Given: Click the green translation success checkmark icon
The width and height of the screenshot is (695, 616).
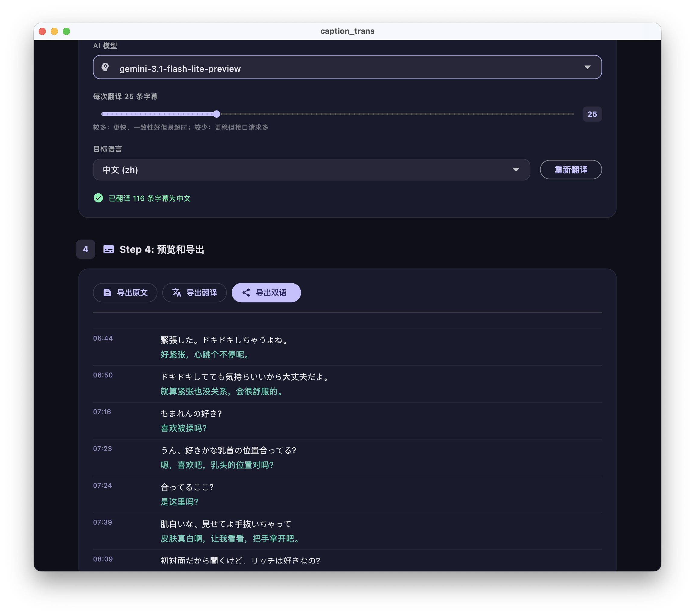Looking at the screenshot, I should pos(98,198).
